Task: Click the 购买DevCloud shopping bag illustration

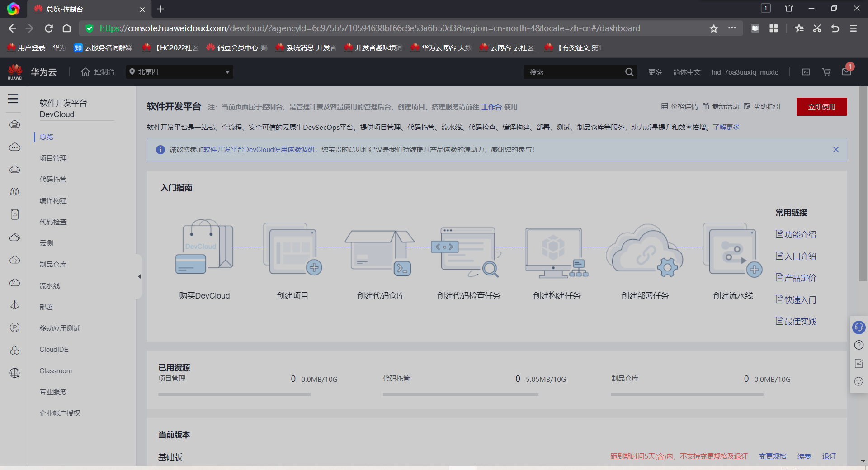Action: (204, 247)
